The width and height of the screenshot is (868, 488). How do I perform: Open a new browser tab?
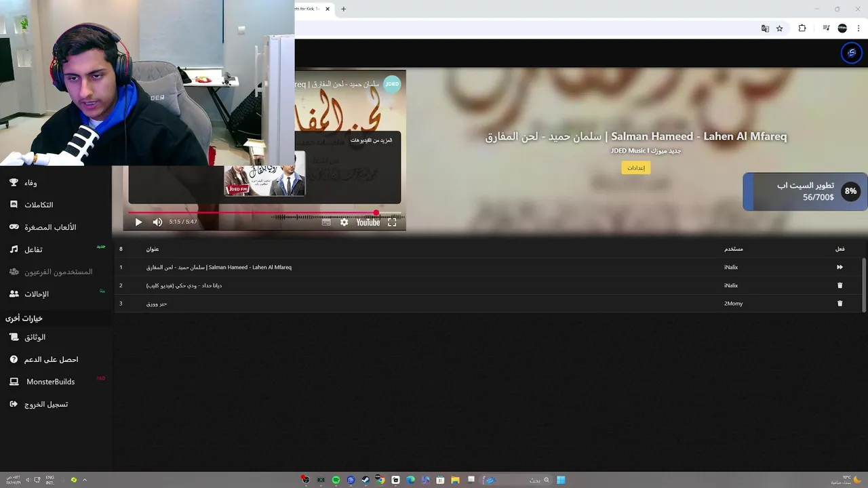pos(343,9)
